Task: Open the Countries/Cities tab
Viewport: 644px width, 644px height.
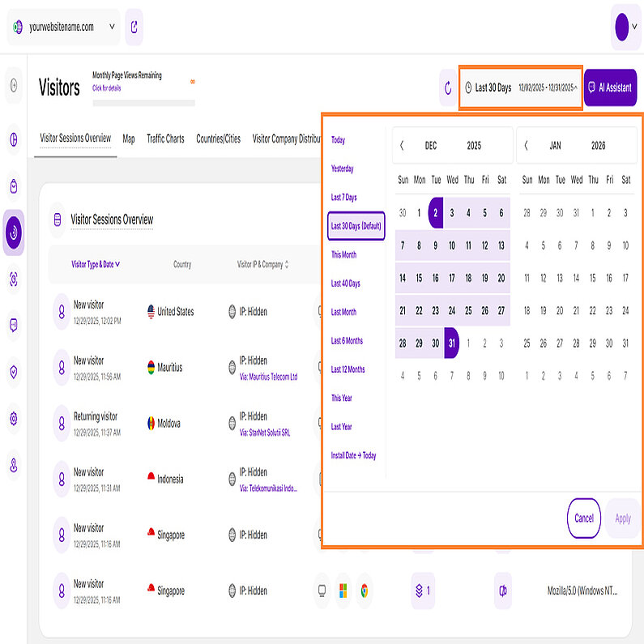Action: tap(218, 139)
